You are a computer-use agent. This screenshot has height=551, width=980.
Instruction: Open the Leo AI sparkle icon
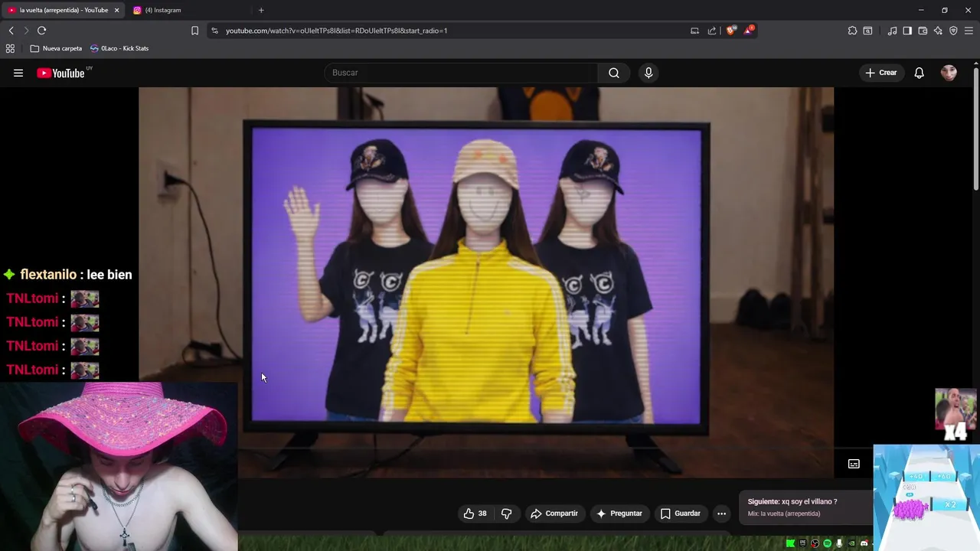pyautogui.click(x=938, y=31)
